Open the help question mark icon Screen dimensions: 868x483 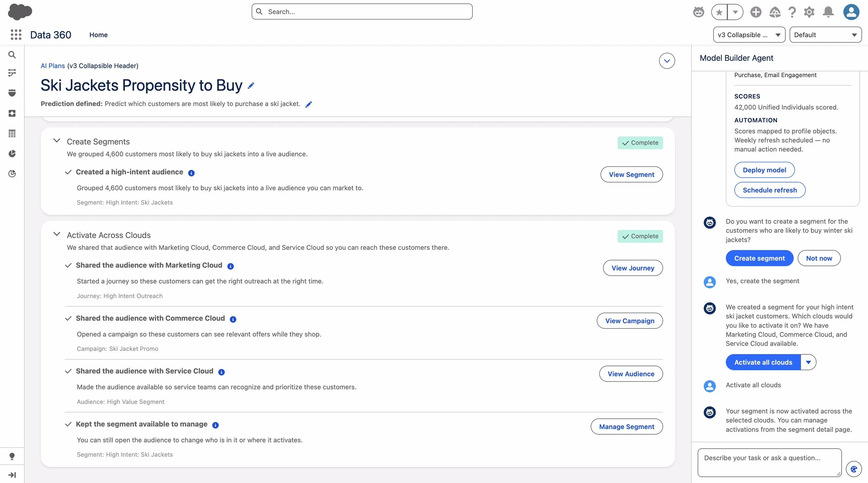point(792,12)
